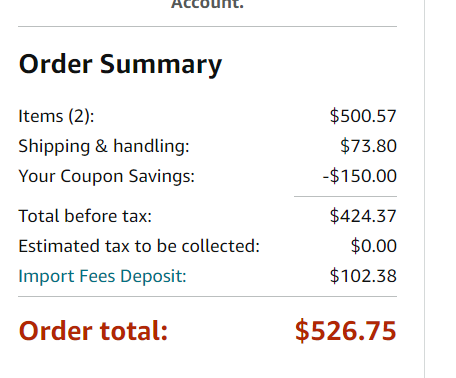The height and width of the screenshot is (378, 456).
Task: Click the $424.37 pre-tax total
Action: coord(363,216)
